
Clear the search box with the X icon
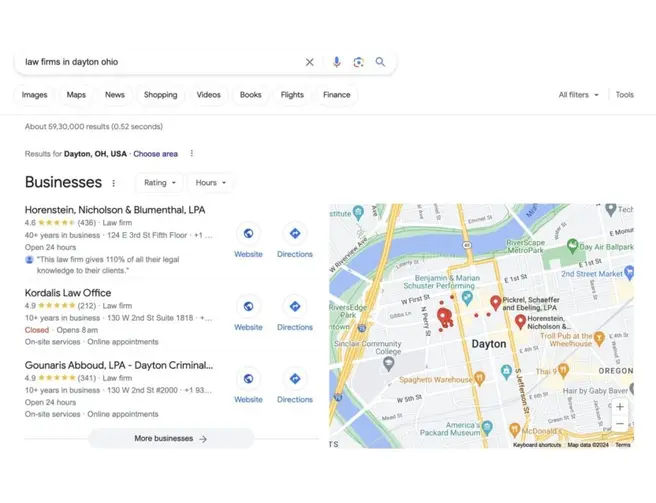[x=310, y=62]
